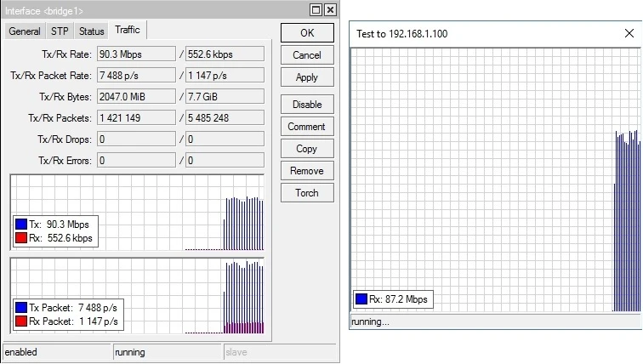This screenshot has width=643, height=364.
Task: Remove the bridge1 interface
Action: (306, 171)
